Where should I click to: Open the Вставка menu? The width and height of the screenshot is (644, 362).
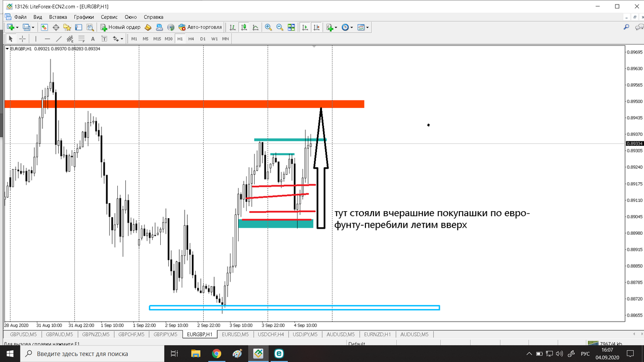(x=58, y=17)
